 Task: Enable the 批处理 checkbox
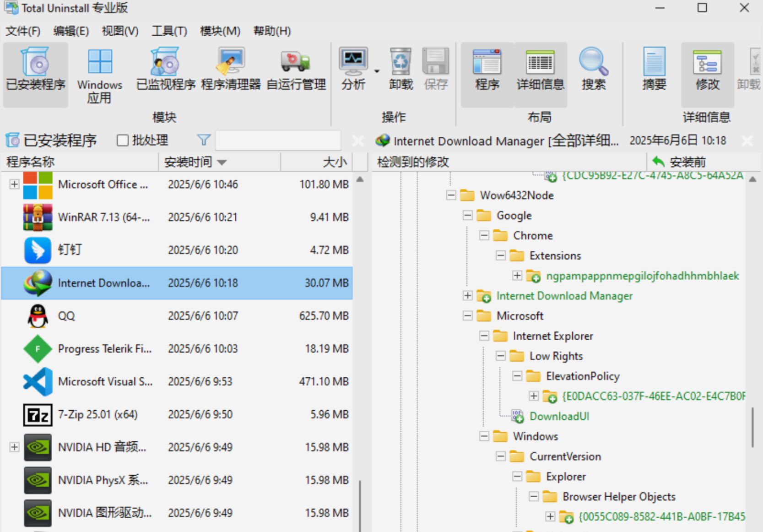(123, 140)
